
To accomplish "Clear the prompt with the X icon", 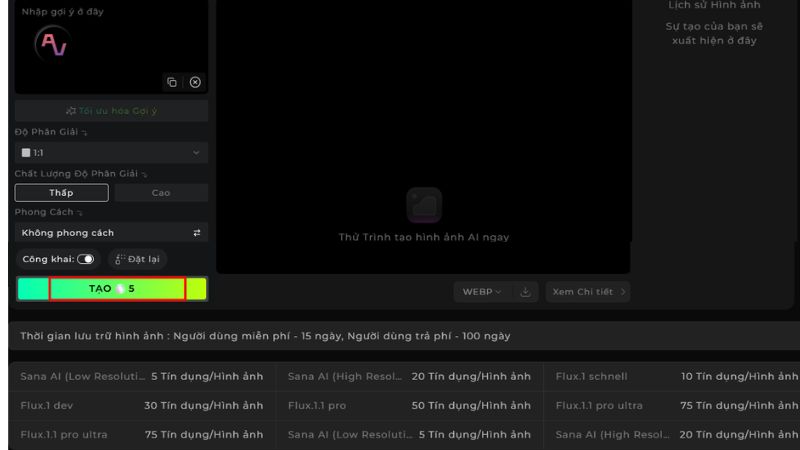I will [x=195, y=82].
